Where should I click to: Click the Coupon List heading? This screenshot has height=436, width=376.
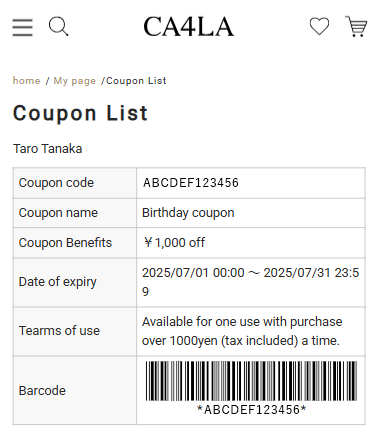[x=80, y=113]
